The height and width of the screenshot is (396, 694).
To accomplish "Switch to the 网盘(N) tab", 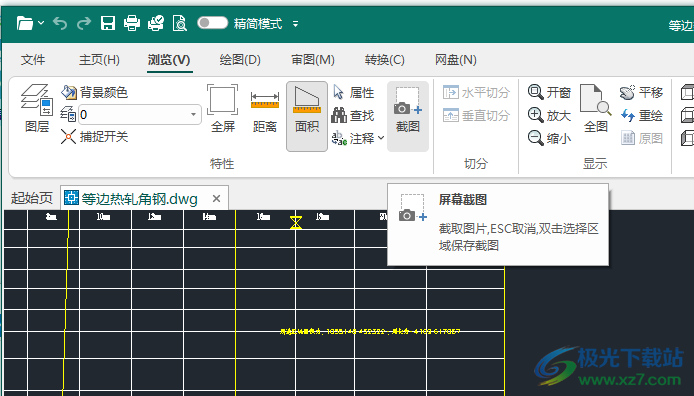I will coord(455,60).
